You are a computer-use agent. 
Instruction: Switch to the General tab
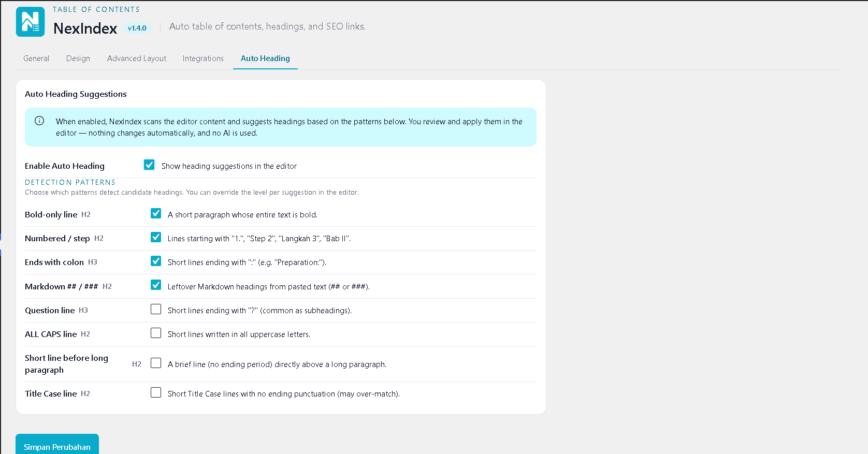[x=36, y=58]
